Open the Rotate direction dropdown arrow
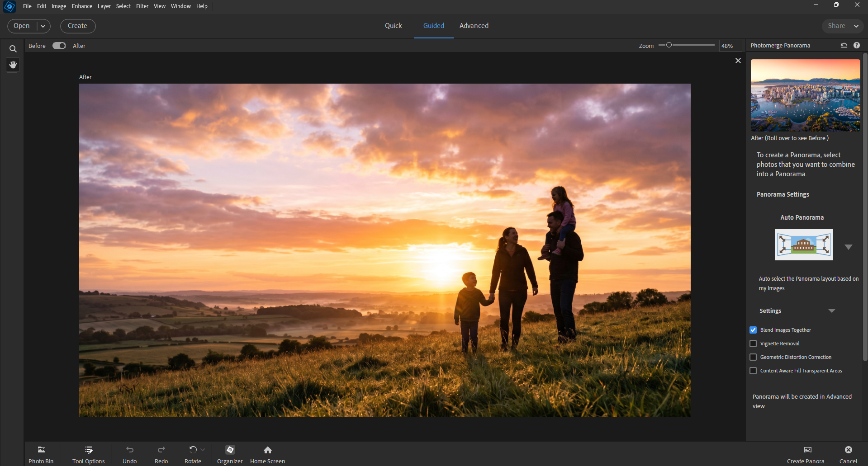This screenshot has height=466, width=868. [x=203, y=450]
